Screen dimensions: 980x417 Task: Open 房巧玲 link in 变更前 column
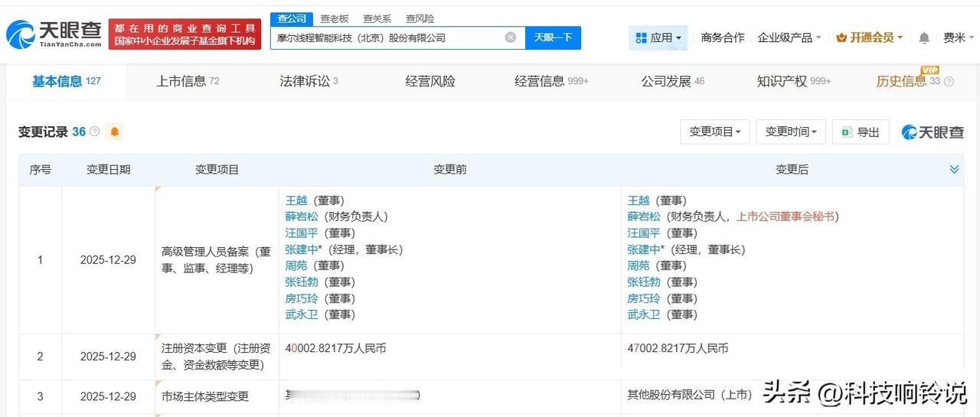(301, 298)
